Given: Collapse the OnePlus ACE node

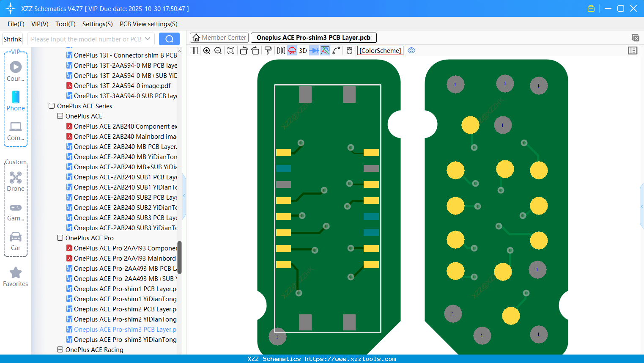Looking at the screenshot, I should tap(60, 116).
